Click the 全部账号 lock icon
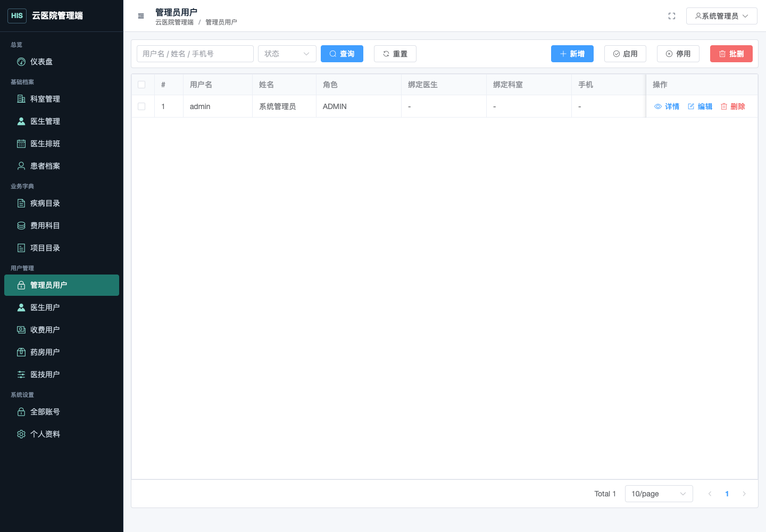Viewport: 766px width, 532px height. point(21,412)
